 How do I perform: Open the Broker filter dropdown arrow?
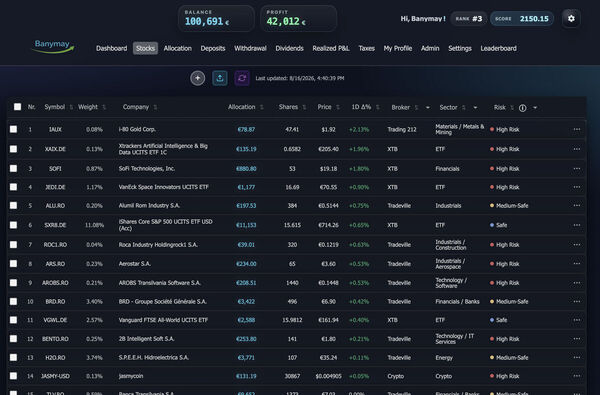(427, 108)
